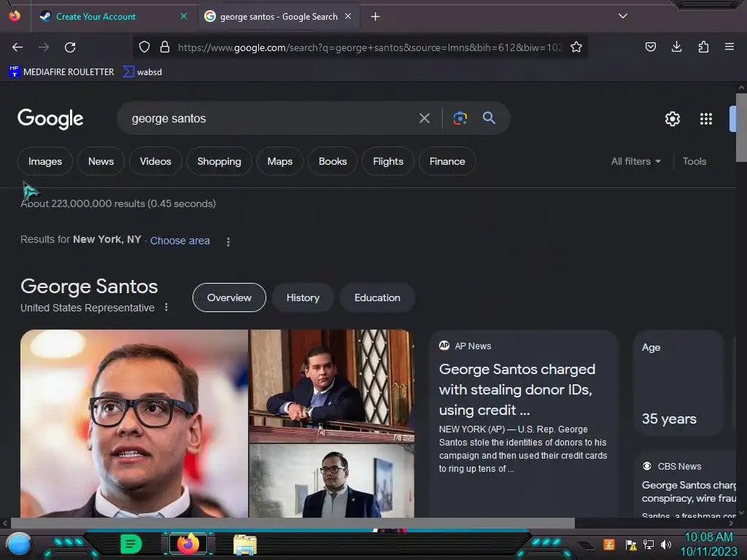Click the About 223,000,000 results text
747x560 pixels.
(118, 204)
